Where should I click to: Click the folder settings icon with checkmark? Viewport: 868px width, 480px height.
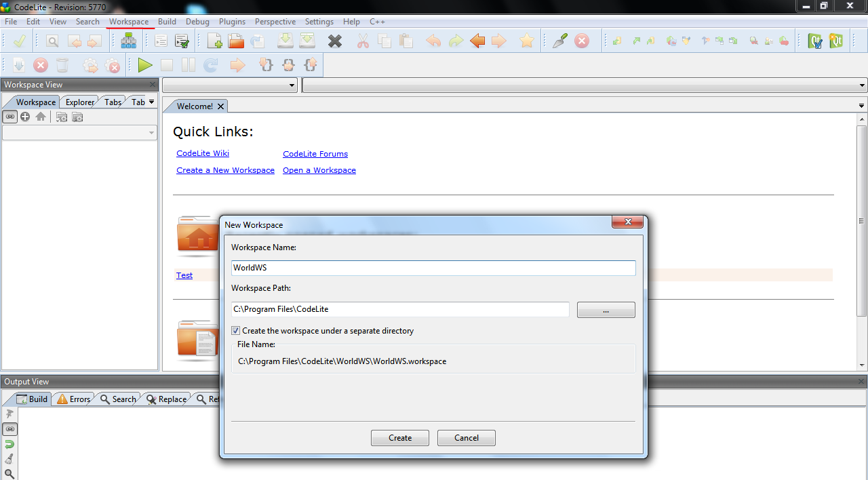(x=62, y=117)
